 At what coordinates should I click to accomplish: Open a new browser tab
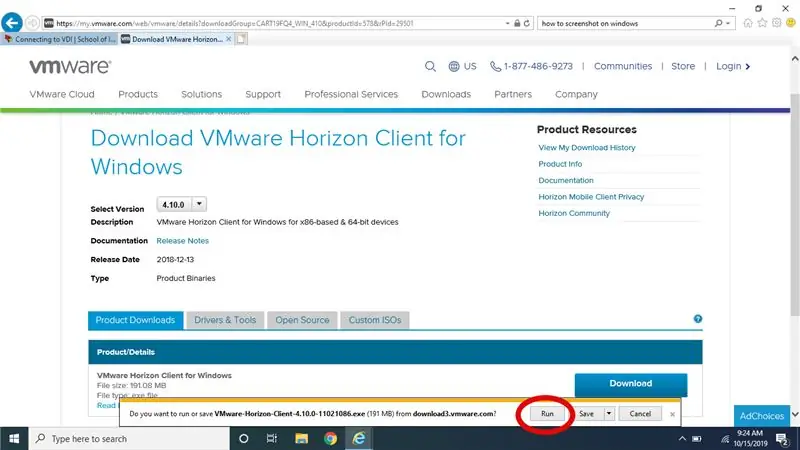pyautogui.click(x=241, y=39)
